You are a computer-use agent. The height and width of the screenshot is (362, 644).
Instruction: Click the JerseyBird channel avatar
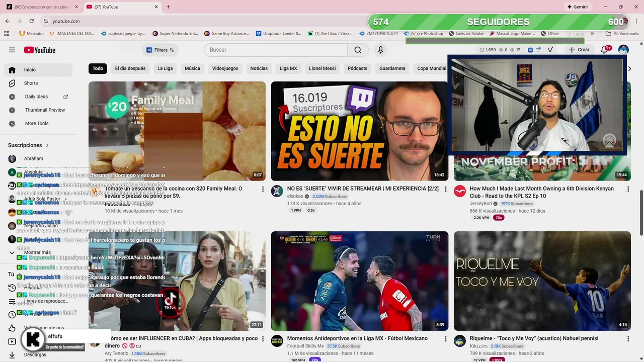pos(460,191)
